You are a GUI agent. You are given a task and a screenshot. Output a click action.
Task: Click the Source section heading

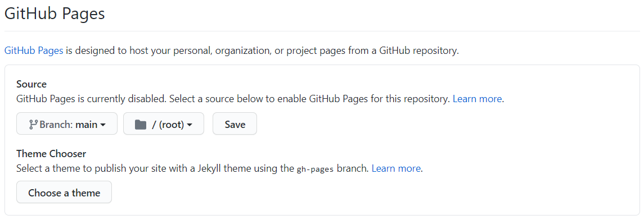31,84
